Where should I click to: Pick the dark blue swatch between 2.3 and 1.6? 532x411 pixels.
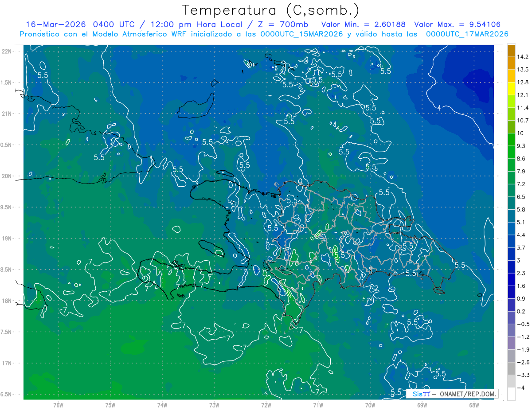pyautogui.click(x=511, y=279)
